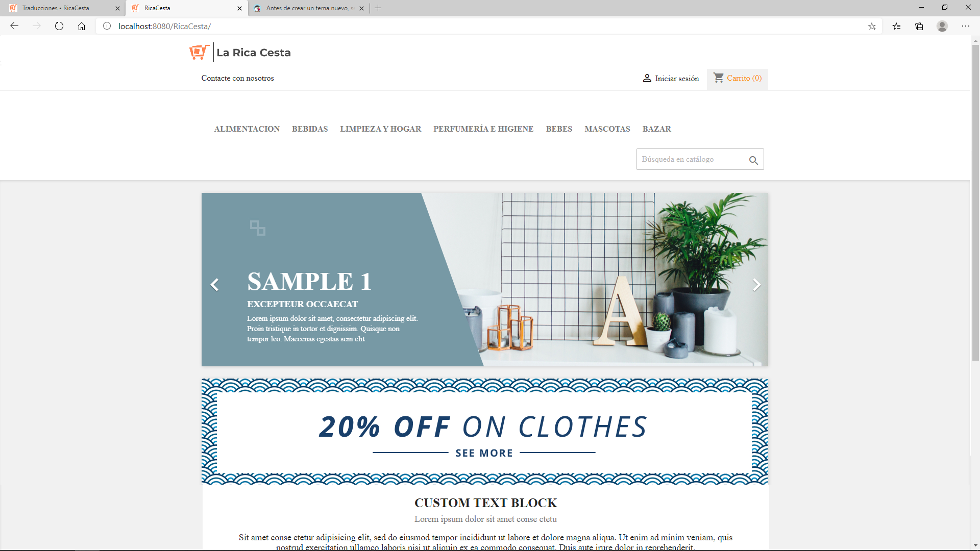Viewport: 980px width, 551px height.
Task: Open the browser profile avatar
Action: pyautogui.click(x=942, y=26)
